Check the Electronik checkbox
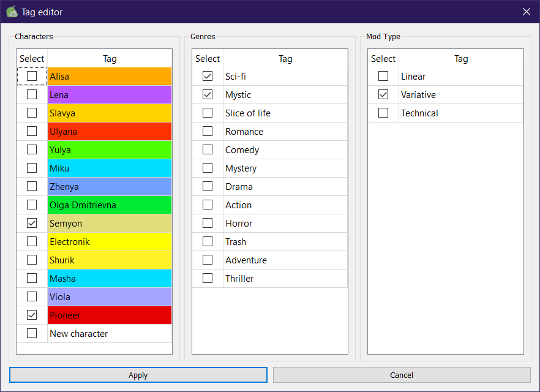This screenshot has width=540, height=392. click(x=32, y=241)
